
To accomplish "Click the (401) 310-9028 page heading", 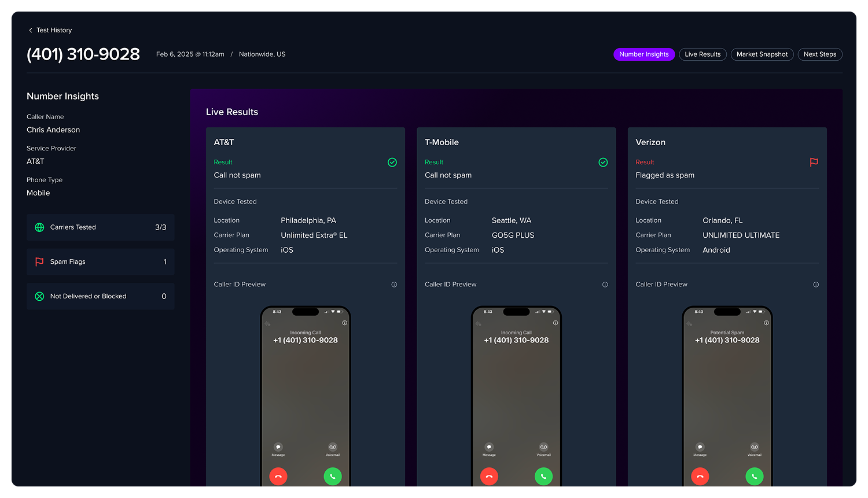I will click(x=83, y=54).
